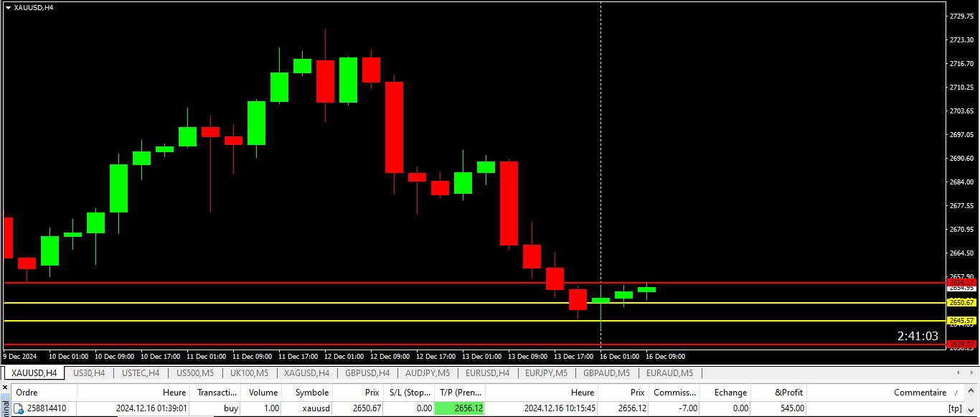The image size is (980, 417).
Task: Click the 2729.75 price scale label
Action: (x=961, y=16)
